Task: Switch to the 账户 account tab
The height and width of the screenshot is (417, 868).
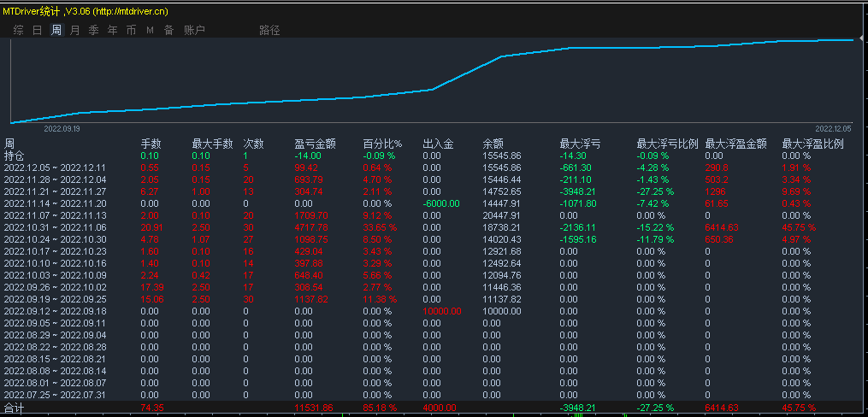Action: pyautogui.click(x=194, y=31)
